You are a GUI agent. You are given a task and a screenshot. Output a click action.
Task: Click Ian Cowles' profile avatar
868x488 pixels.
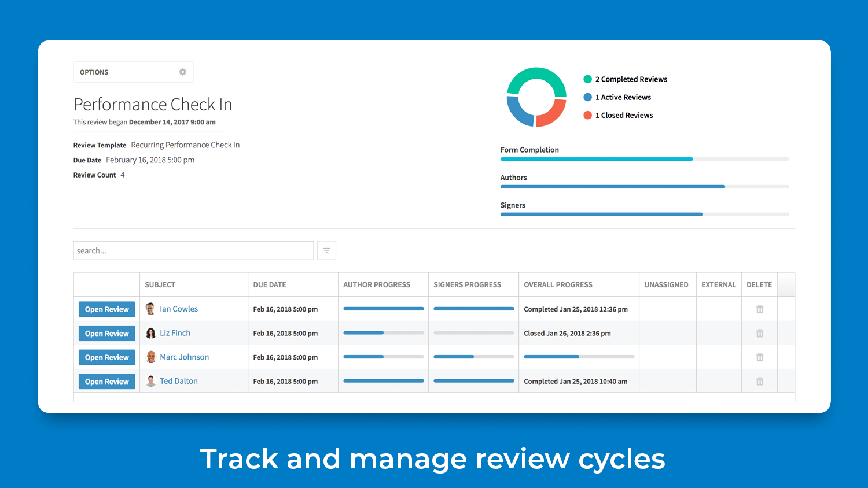[x=150, y=309]
